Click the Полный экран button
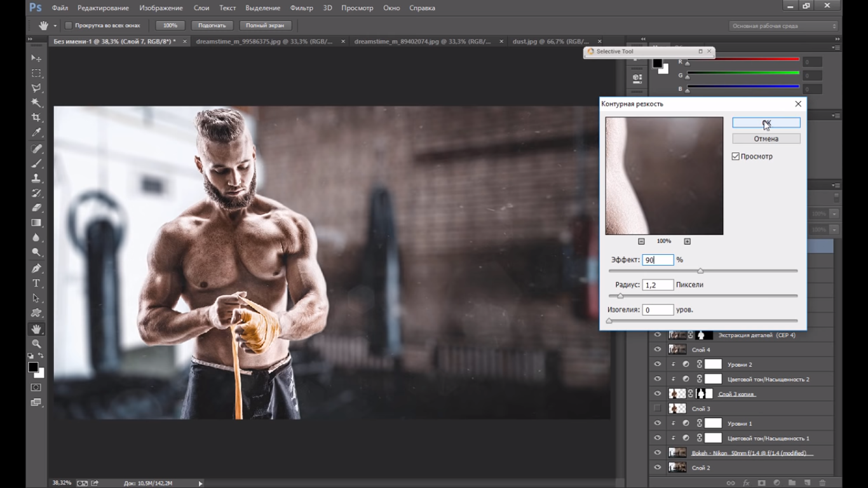 coord(266,25)
